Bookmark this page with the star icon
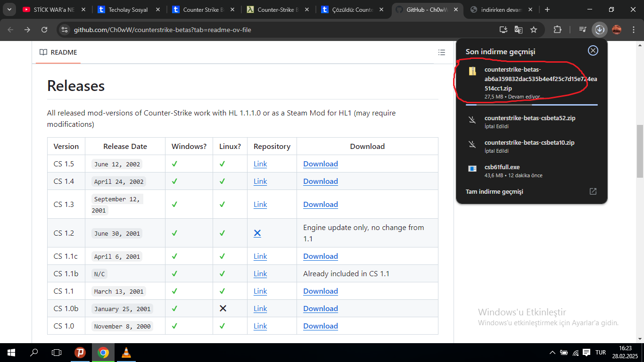Image resolution: width=644 pixels, height=362 pixels. pos(534,30)
